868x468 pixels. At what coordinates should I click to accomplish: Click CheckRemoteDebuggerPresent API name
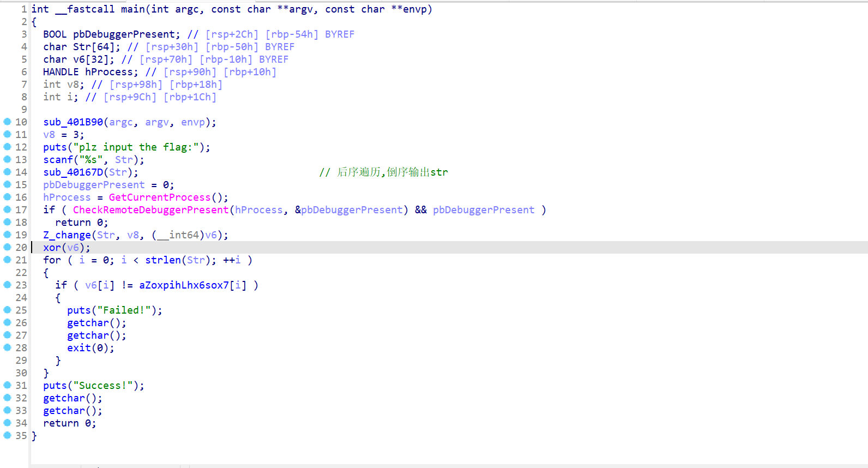(151, 210)
